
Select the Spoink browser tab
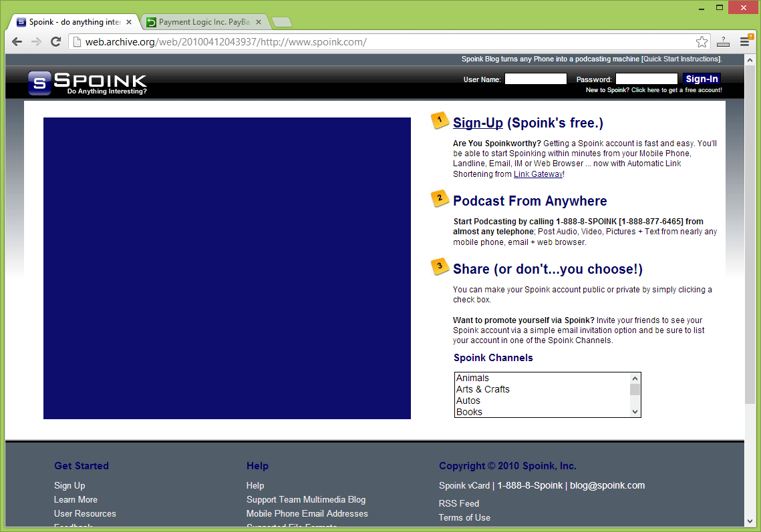(73, 22)
